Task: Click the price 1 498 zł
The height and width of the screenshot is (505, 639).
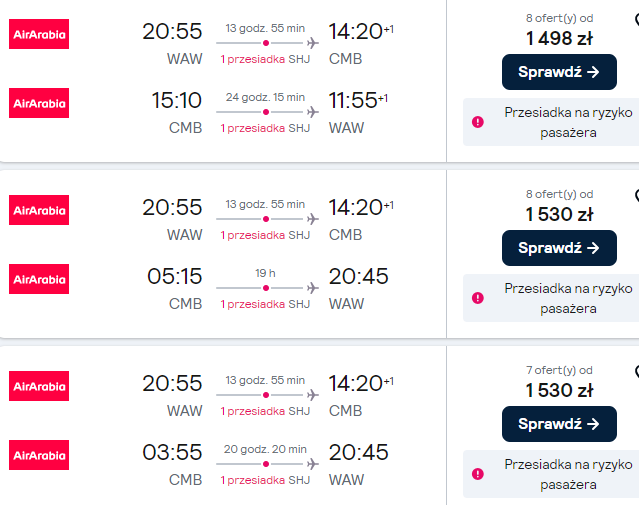Action: tap(559, 39)
